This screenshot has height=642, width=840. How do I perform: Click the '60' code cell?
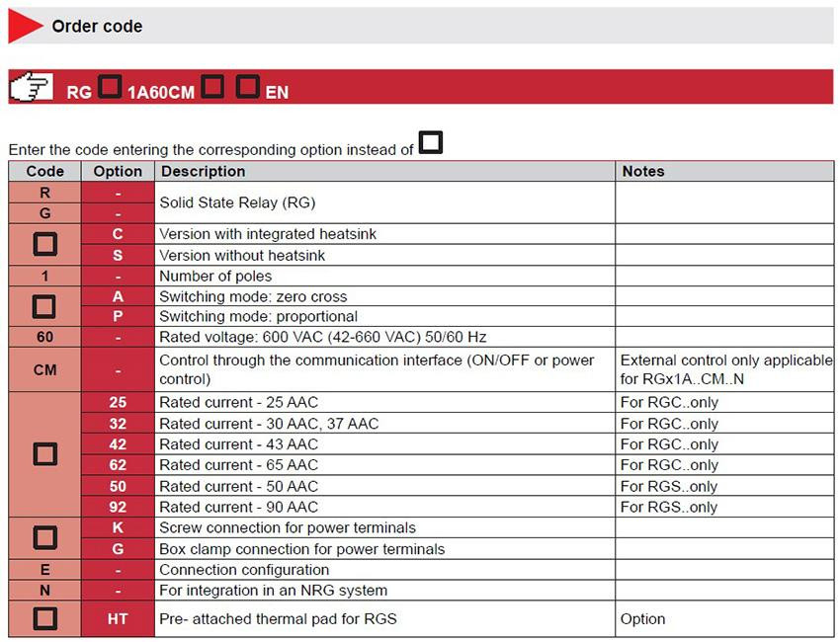45,338
